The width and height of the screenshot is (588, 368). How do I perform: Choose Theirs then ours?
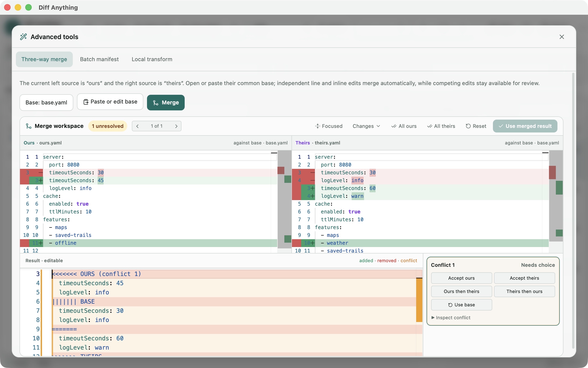click(x=524, y=291)
